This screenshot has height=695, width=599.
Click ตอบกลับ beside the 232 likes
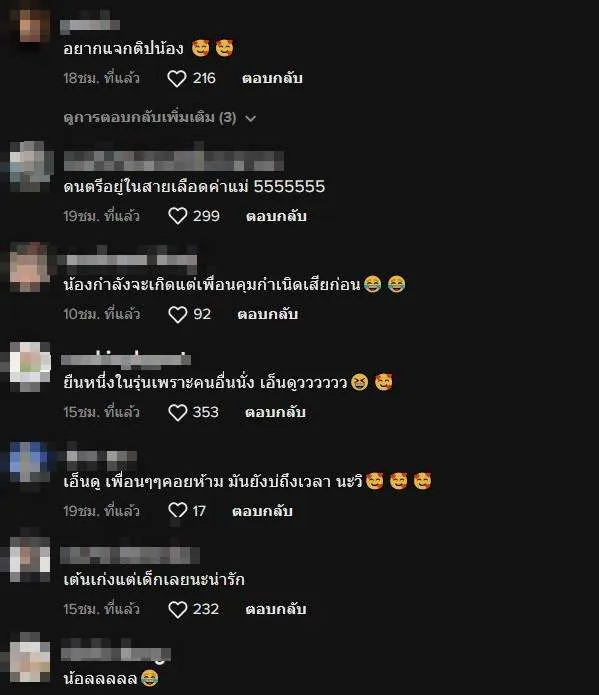pos(276,609)
